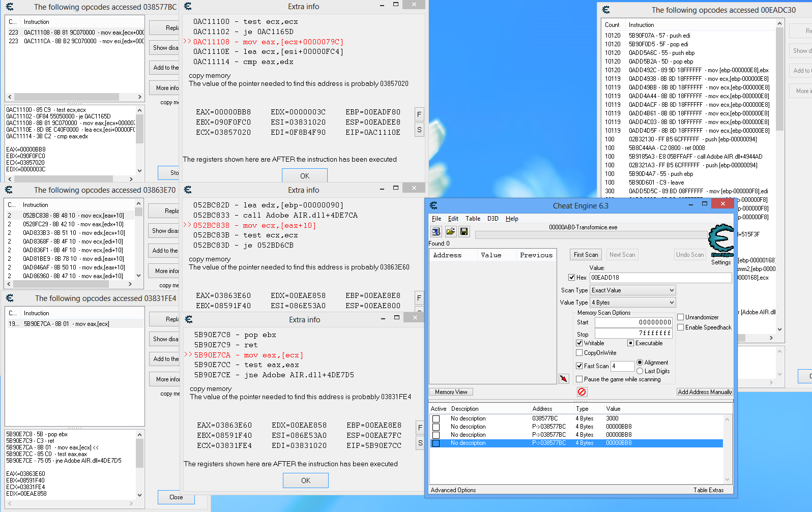Select the highlighted address row P->038577BC
Viewport: 812px width, 512px height.
pyautogui.click(x=576, y=443)
